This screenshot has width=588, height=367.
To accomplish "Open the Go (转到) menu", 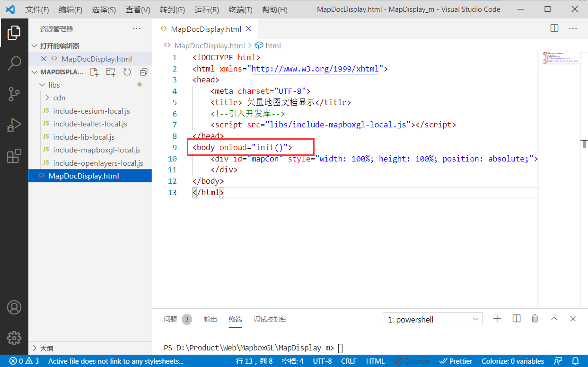I will tap(172, 10).
